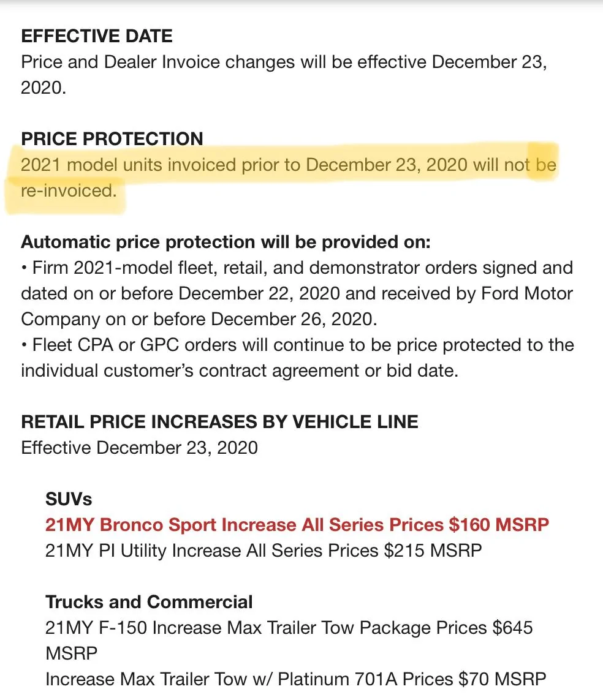Click the 'Firm 2021-model fleet' bullet line
Screen dimensions: 603x700
(297, 268)
